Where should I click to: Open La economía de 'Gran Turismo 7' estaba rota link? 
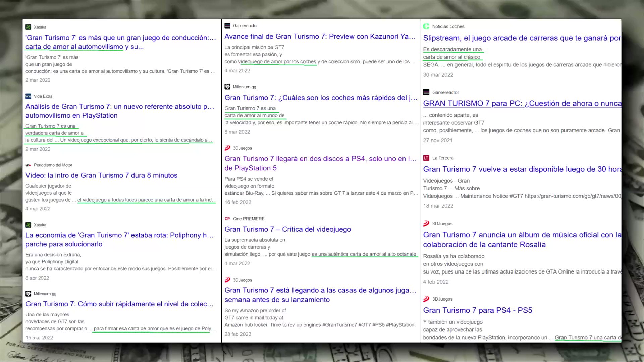coord(120,239)
